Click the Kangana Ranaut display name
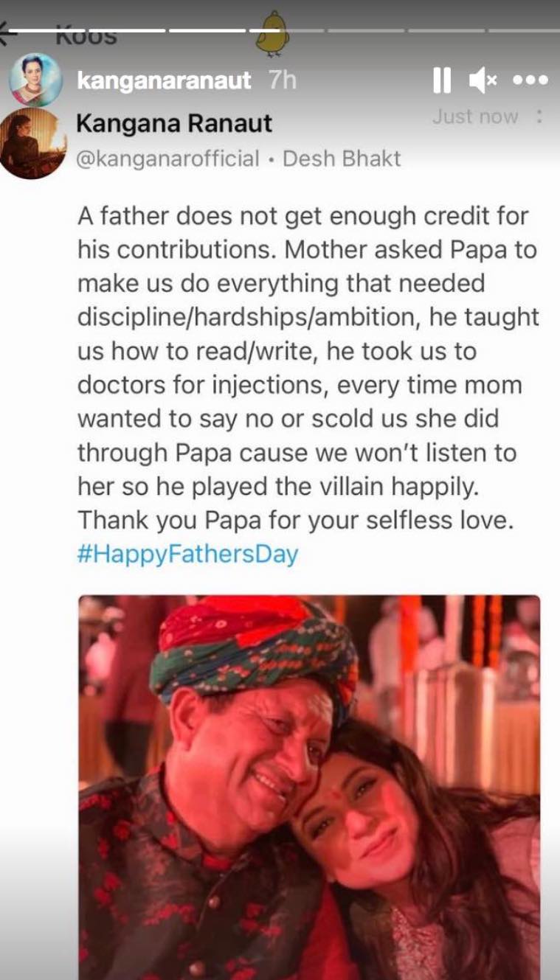 pos(174,123)
